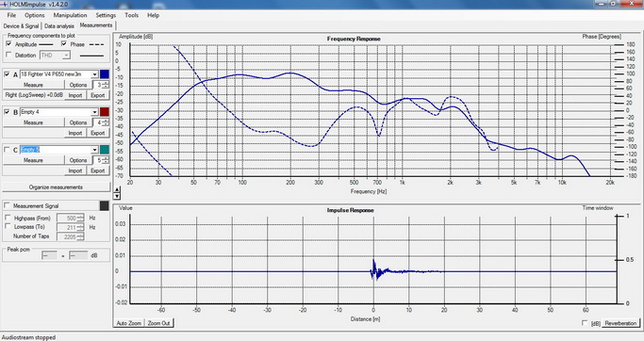Switch to Data analysis tab
This screenshot has width=644, height=341.
pyautogui.click(x=59, y=25)
